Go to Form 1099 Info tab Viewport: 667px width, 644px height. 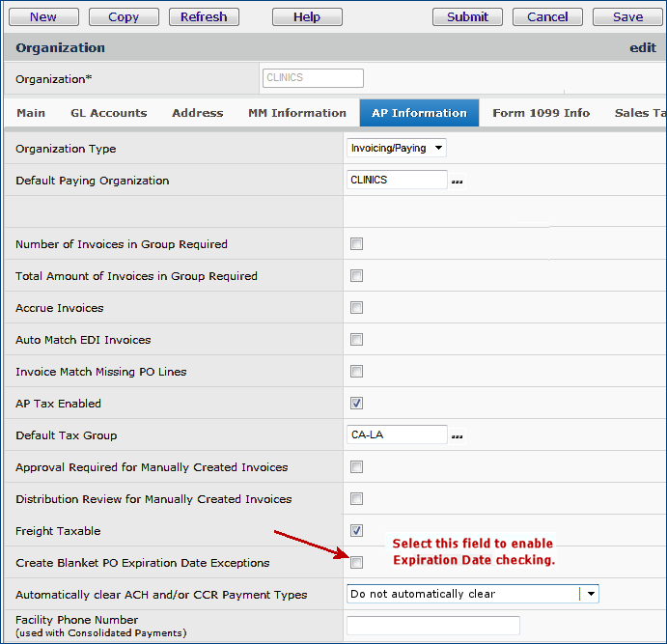tap(541, 113)
